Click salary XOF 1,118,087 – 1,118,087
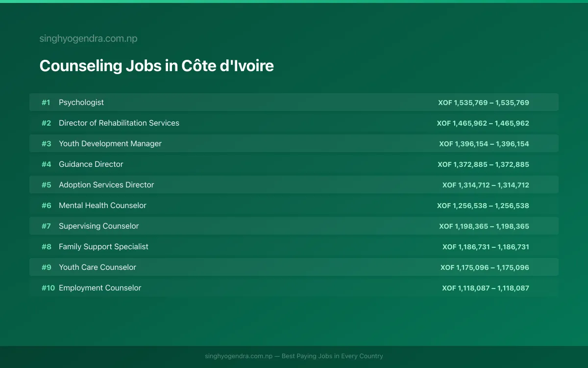This screenshot has width=588, height=368. coord(486,288)
